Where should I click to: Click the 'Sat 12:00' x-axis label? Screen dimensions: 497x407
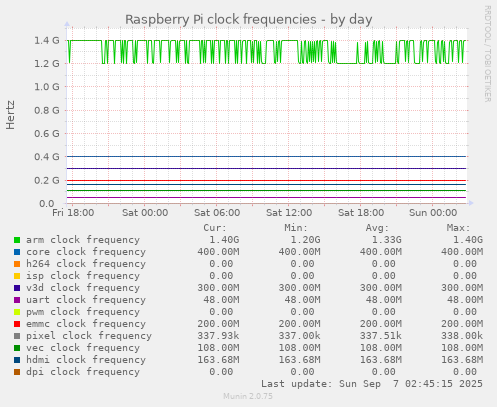(289, 213)
